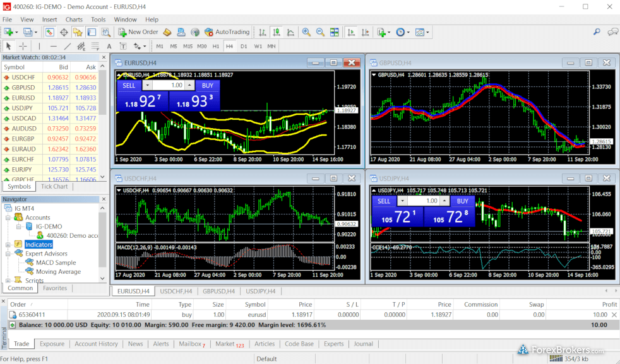Click BUY on the EURUSD chart
Image resolution: width=620 pixels, height=364 pixels.
coord(208,85)
